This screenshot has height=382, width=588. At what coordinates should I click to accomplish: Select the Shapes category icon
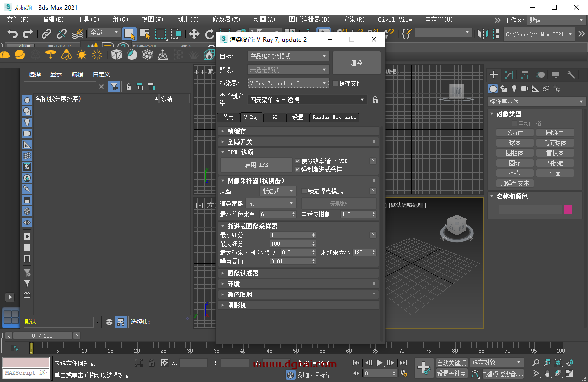click(503, 88)
